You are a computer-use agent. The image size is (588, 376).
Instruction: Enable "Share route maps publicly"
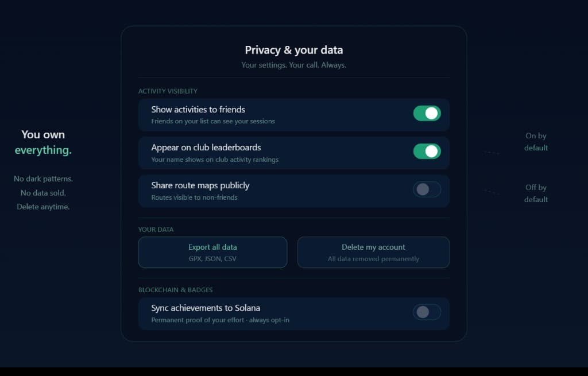coord(427,189)
